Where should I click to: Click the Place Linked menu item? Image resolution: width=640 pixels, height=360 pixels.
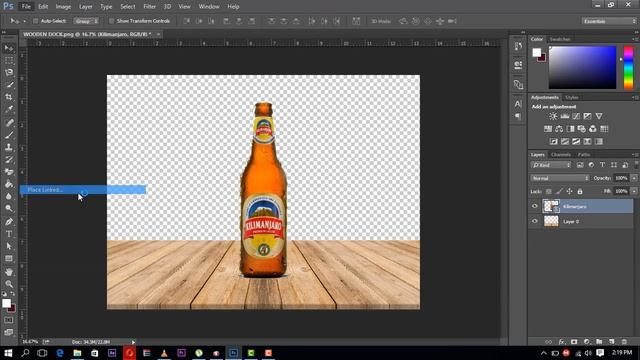pyautogui.click(x=83, y=190)
